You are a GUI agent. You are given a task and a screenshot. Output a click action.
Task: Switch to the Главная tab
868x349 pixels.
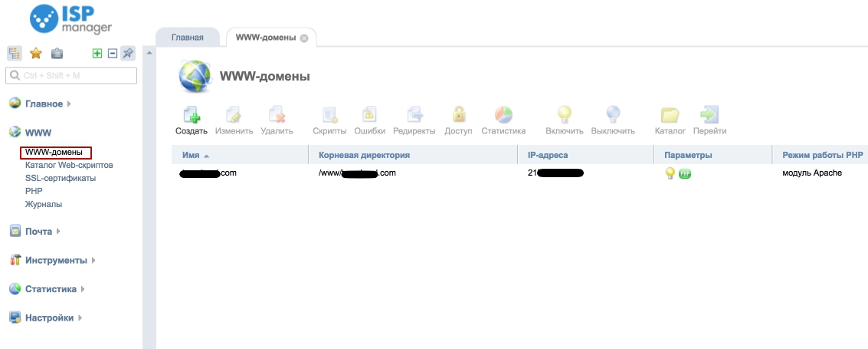click(187, 38)
